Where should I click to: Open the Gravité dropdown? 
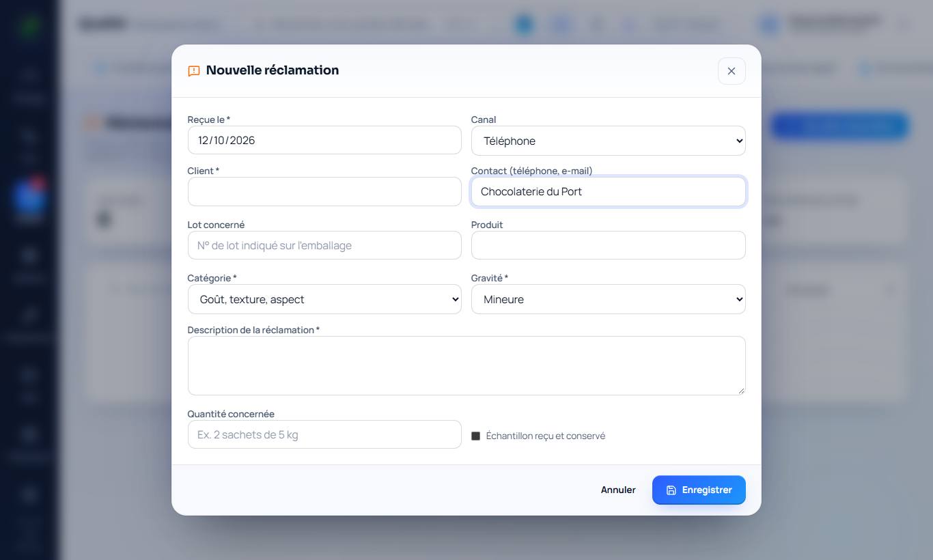(608, 299)
